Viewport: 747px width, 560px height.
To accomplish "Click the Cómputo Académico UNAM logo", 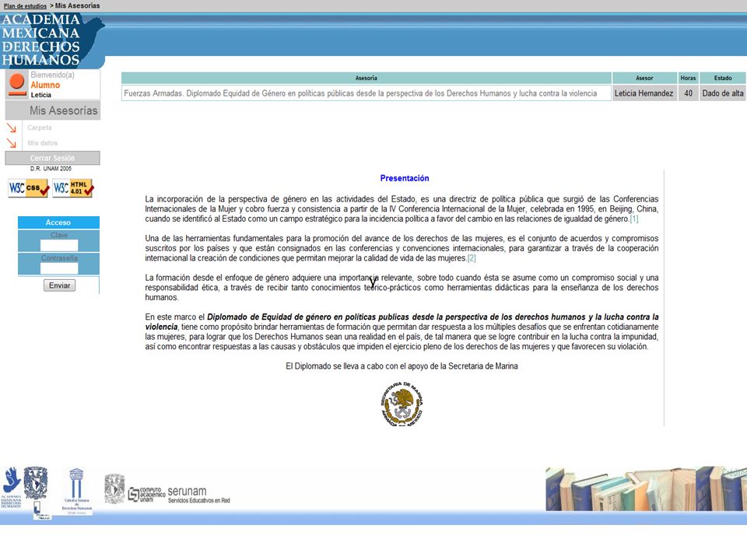I will pyautogui.click(x=146, y=495).
